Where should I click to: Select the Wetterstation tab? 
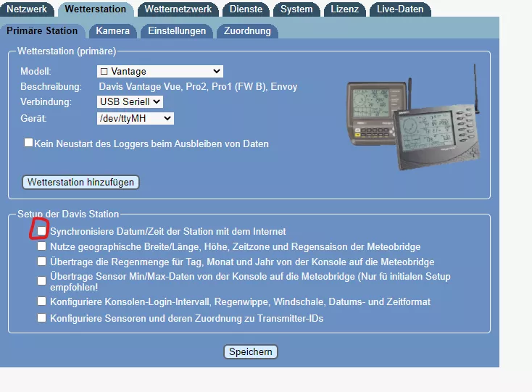click(96, 9)
